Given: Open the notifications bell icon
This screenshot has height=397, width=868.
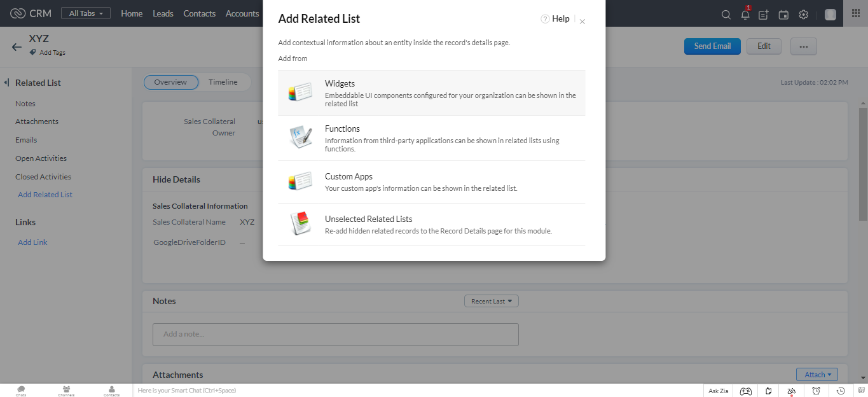Looking at the screenshot, I should coord(745,15).
